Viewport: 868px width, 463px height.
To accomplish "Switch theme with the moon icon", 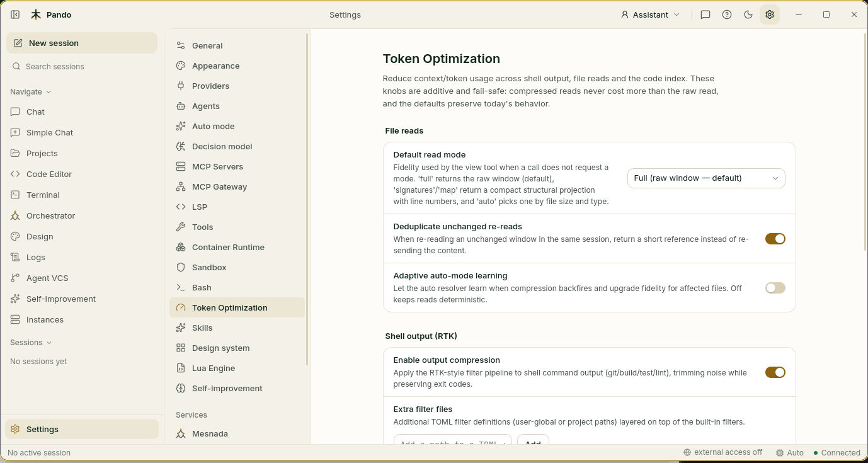I will click(748, 14).
